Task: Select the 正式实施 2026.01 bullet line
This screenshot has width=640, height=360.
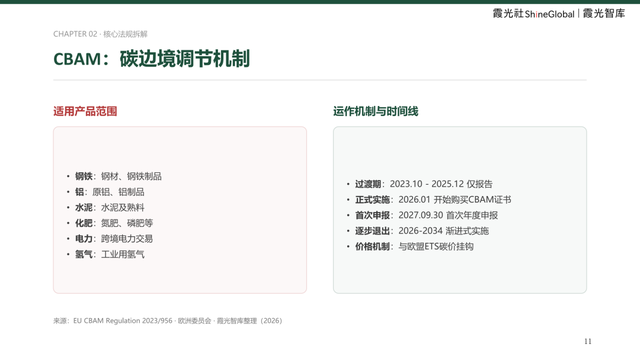Action: coord(429,200)
